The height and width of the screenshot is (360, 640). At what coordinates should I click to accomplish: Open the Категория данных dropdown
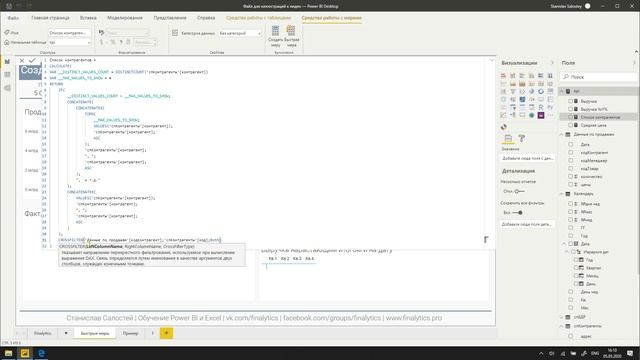click(240, 33)
